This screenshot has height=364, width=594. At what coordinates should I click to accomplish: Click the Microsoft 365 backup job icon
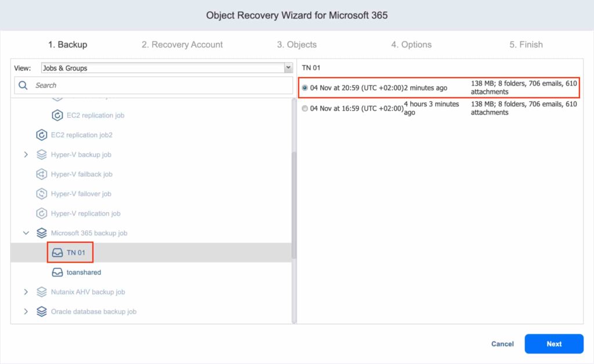(41, 233)
